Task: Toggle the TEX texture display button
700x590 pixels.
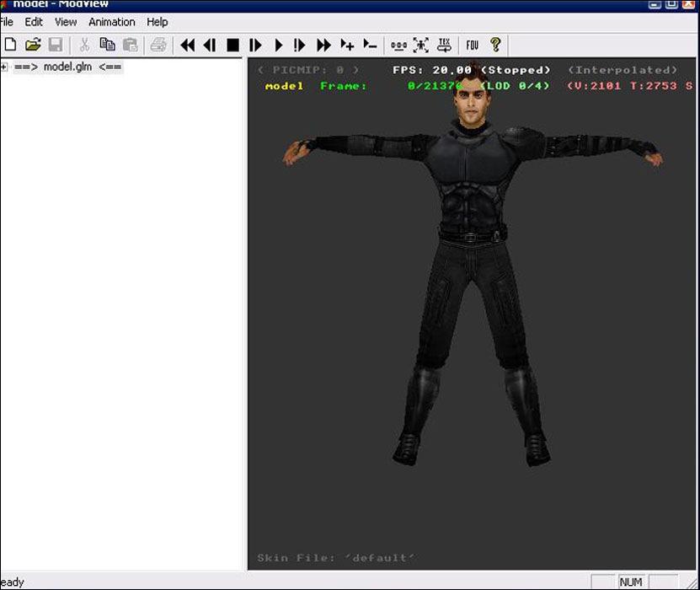Action: (444, 45)
